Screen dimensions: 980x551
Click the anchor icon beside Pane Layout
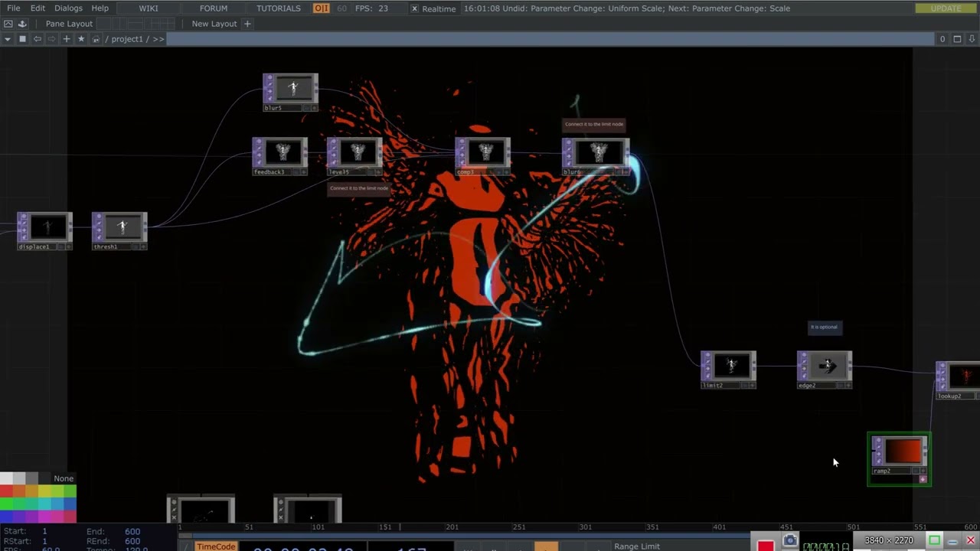[x=22, y=24]
